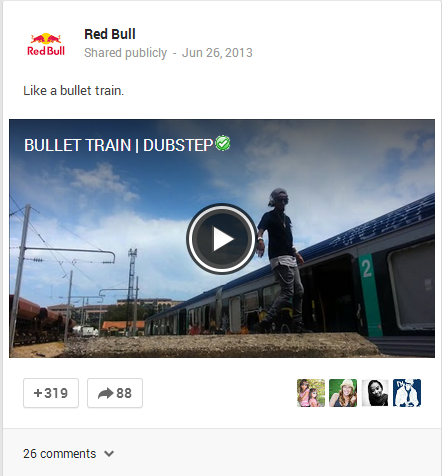The image size is (442, 476).
Task: Open the Red Bull profile name link
Action: point(110,34)
